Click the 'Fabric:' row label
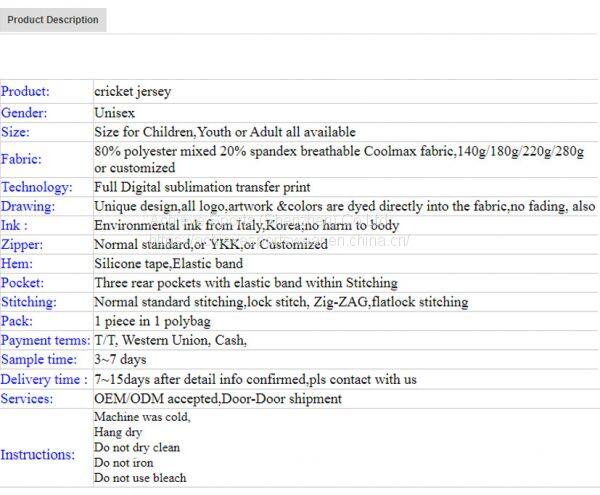600x495 pixels. (21, 159)
